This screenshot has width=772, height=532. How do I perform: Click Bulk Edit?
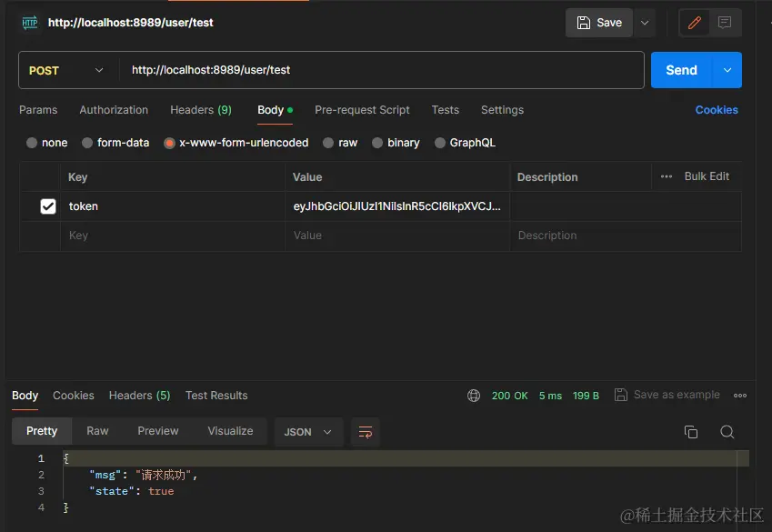pos(707,176)
